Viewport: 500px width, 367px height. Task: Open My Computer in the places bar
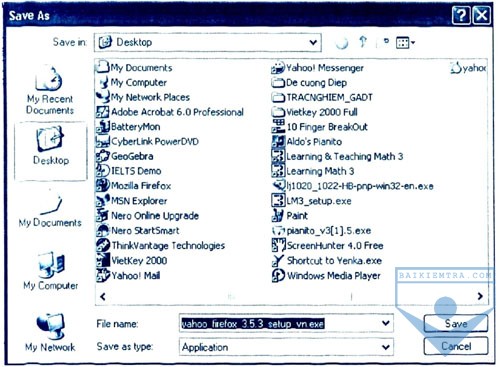pos(51,270)
